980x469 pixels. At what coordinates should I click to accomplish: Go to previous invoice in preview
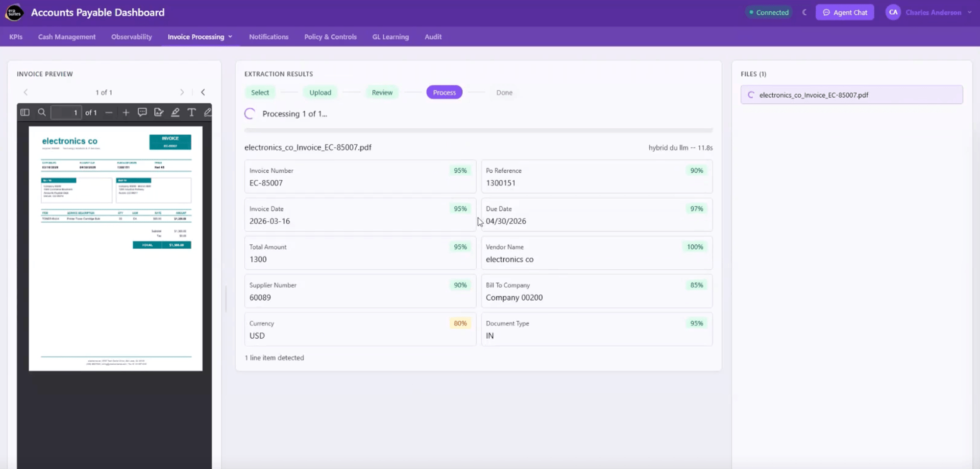coord(25,92)
